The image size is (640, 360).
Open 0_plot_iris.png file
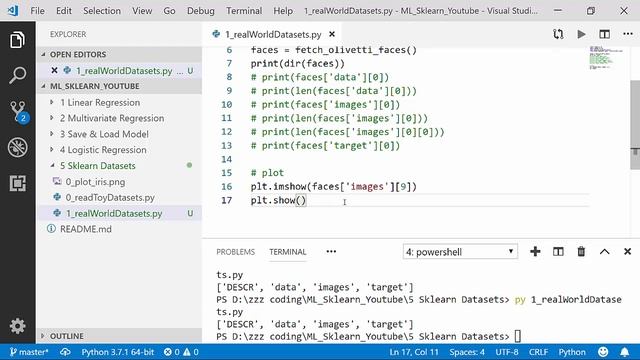tap(95, 182)
